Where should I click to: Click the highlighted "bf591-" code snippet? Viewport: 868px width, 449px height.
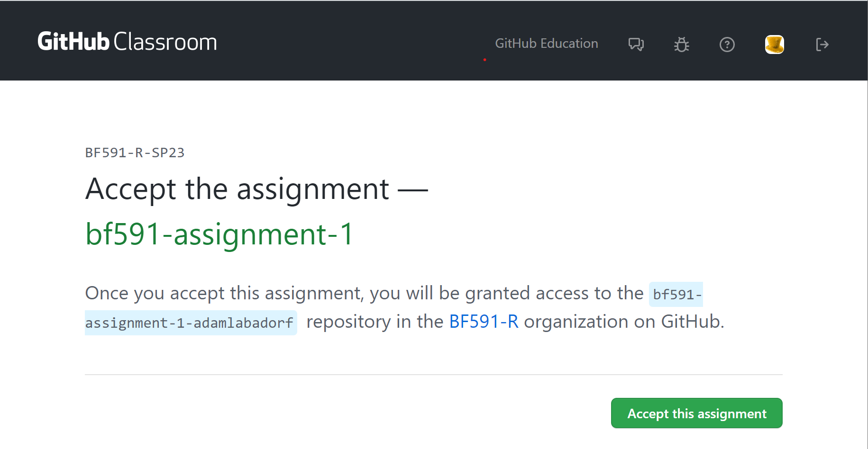676,294
